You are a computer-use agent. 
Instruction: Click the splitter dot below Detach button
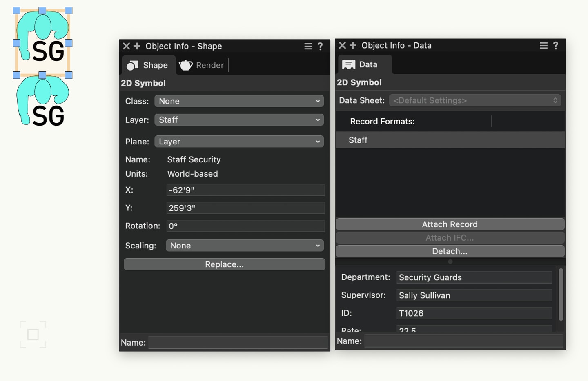450,262
